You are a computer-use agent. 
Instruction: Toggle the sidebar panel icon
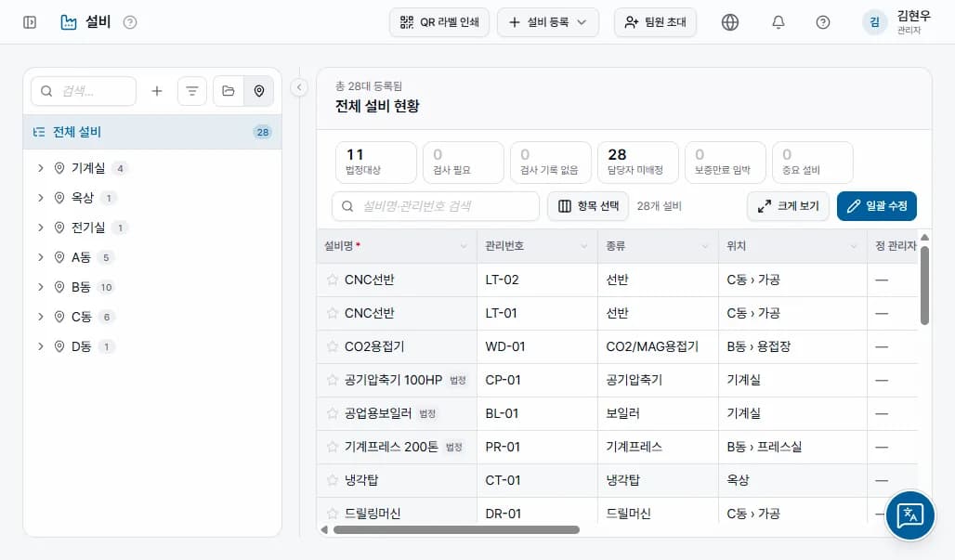tap(29, 22)
